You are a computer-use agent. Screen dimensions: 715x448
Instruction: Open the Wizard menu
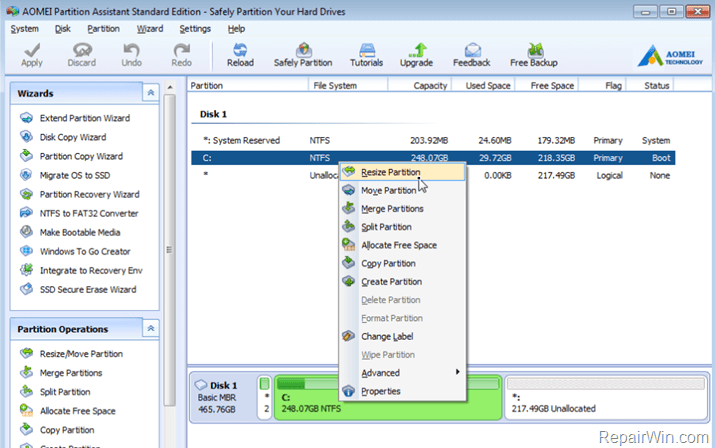[150, 29]
